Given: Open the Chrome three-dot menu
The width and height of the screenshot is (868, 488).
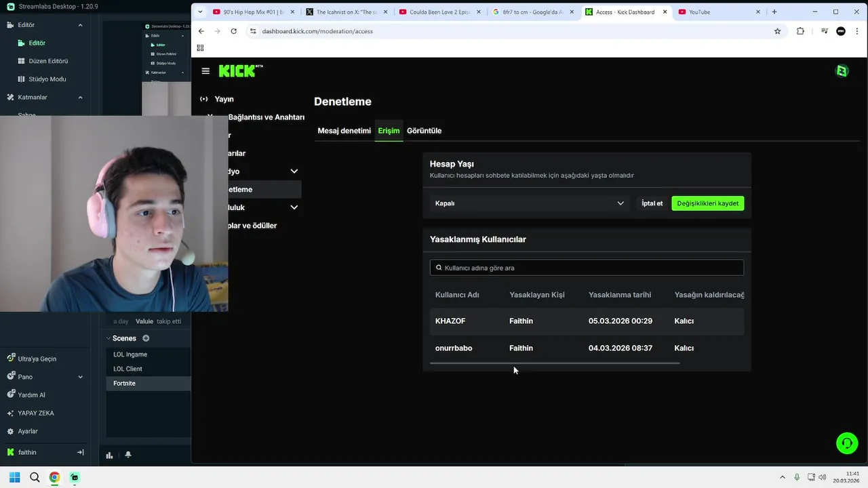Looking at the screenshot, I should [x=856, y=31].
